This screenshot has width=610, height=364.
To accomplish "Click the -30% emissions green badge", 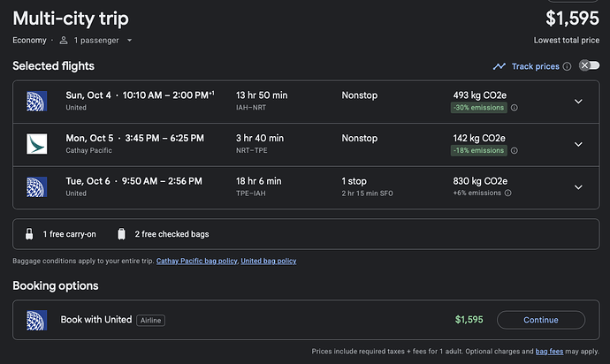I will point(478,108).
